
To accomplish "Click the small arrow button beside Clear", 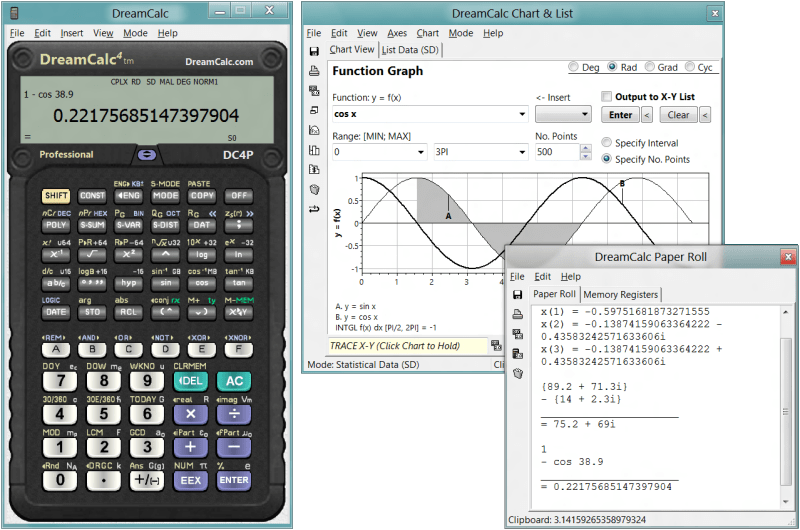I will [x=705, y=115].
